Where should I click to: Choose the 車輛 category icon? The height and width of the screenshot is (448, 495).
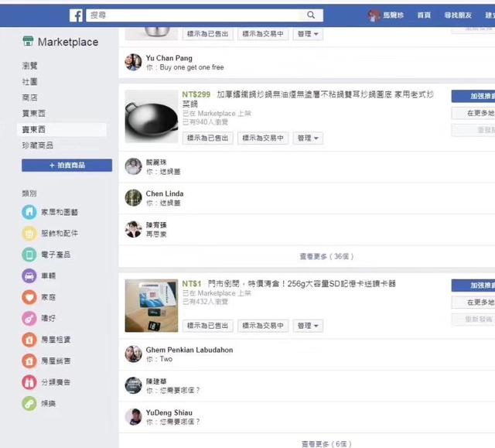29,275
